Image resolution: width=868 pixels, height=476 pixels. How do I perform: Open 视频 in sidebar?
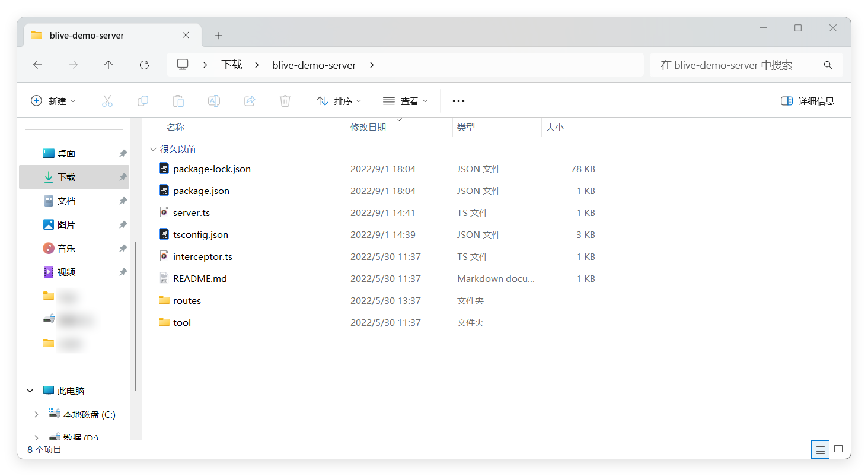[x=66, y=272]
